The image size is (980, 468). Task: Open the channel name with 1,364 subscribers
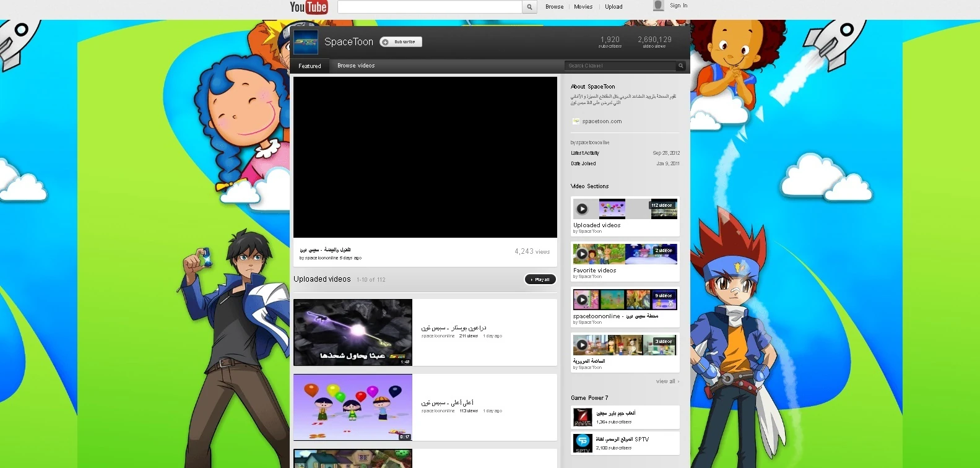(616, 413)
